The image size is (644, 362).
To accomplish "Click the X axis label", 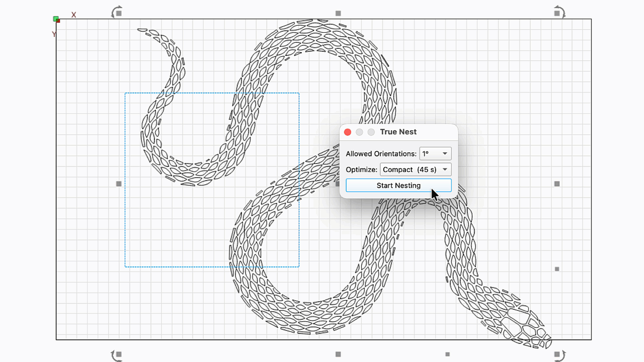I will (x=73, y=15).
